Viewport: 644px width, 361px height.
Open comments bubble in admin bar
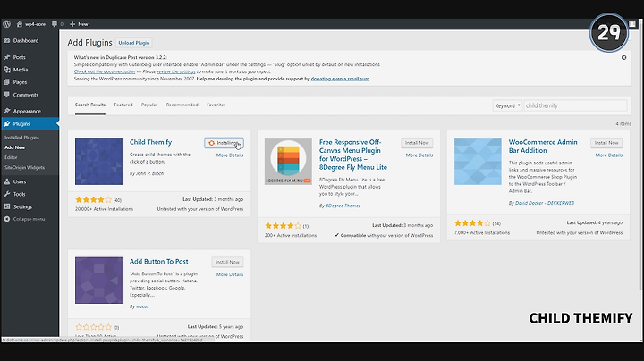pyautogui.click(x=57, y=24)
